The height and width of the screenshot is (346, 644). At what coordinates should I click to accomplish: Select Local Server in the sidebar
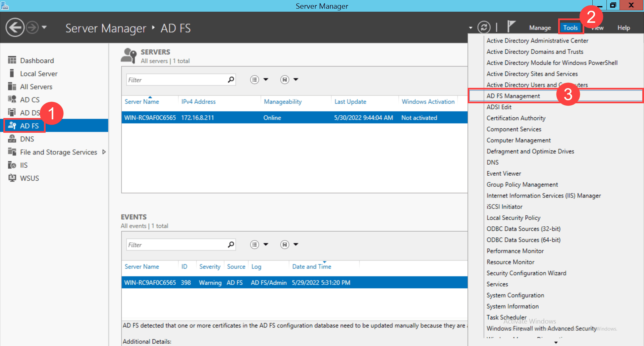38,73
